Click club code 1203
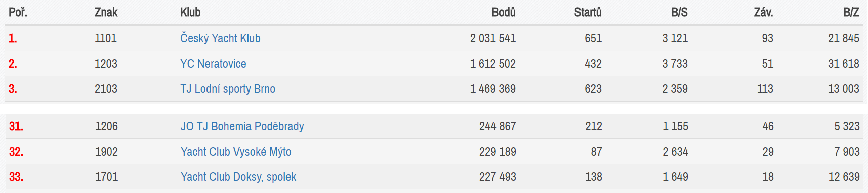This screenshot has height=193, width=868. pos(106,64)
